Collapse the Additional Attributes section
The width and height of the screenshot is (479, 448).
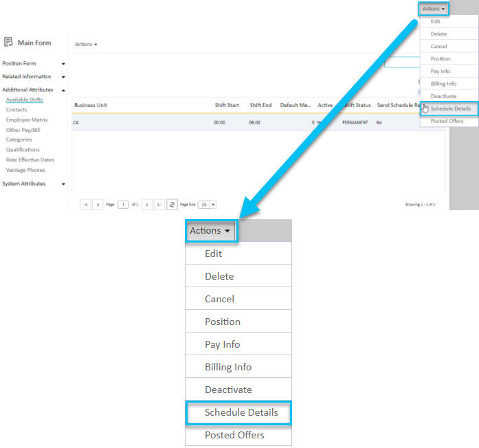63,91
